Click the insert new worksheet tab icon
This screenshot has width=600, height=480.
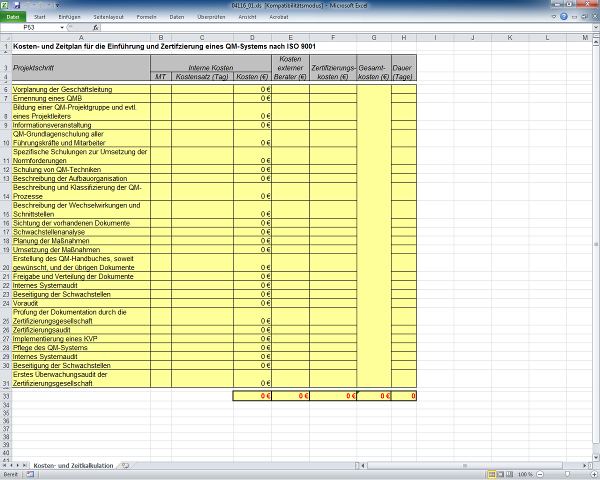pos(125,466)
